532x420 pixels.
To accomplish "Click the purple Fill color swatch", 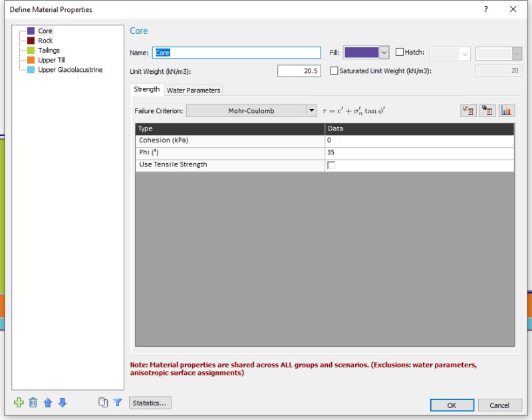I will 361,53.
